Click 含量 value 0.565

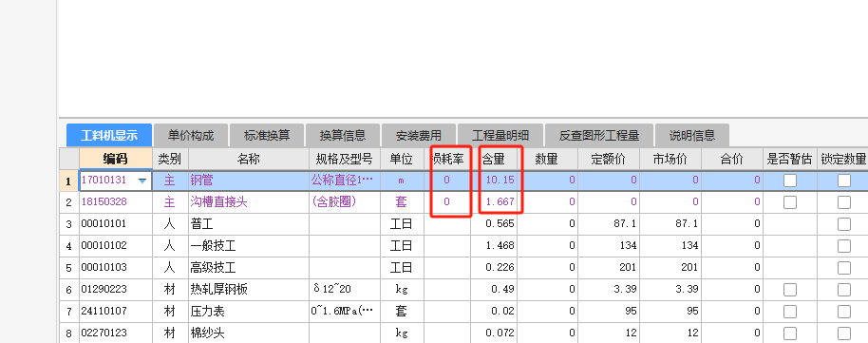pyautogui.click(x=494, y=224)
